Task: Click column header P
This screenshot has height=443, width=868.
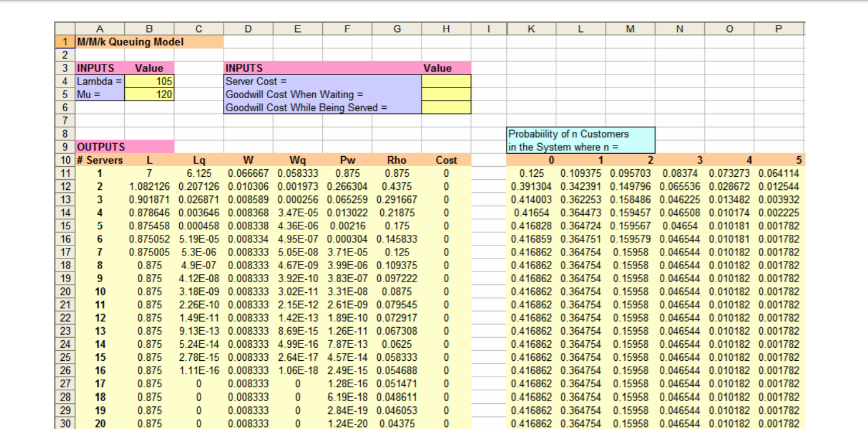Action: pyautogui.click(x=779, y=28)
